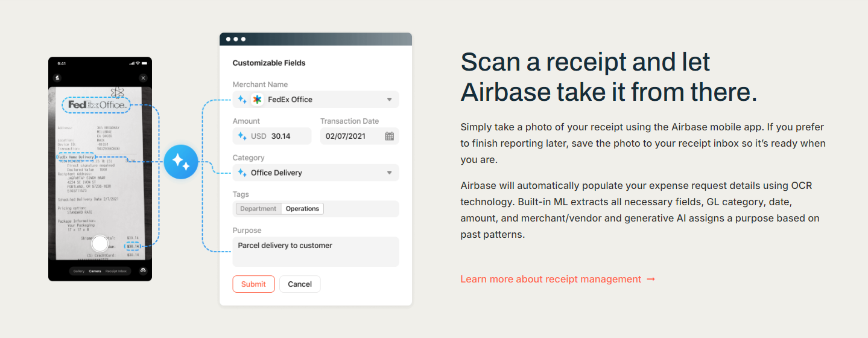The height and width of the screenshot is (338, 868).
Task: Click the 'Merchant Name' label
Action: [x=260, y=84]
